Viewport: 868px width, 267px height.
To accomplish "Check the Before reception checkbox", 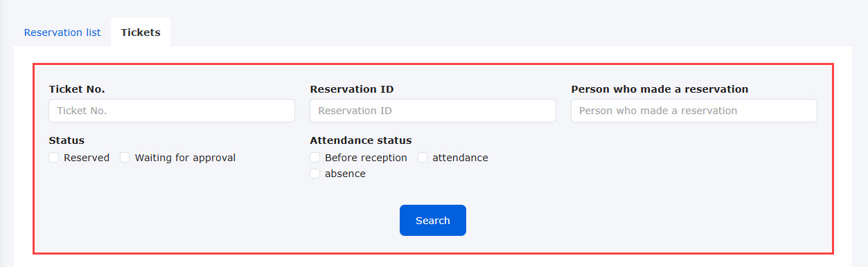I will pos(315,158).
